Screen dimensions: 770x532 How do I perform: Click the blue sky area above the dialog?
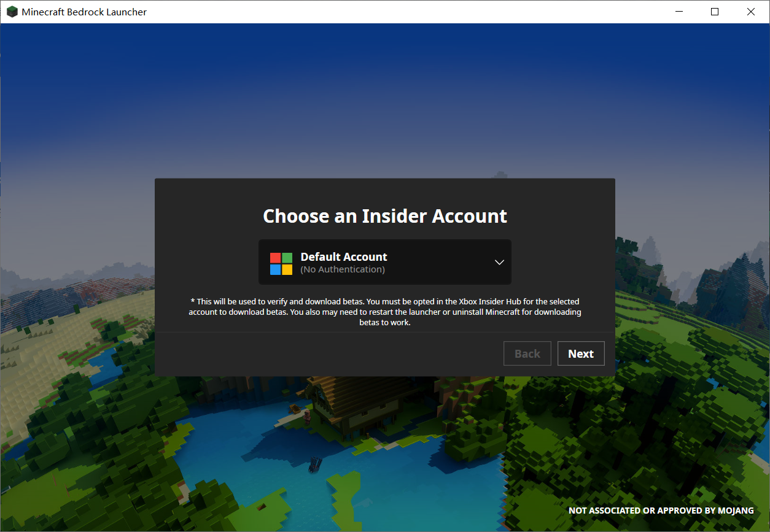[x=385, y=98]
